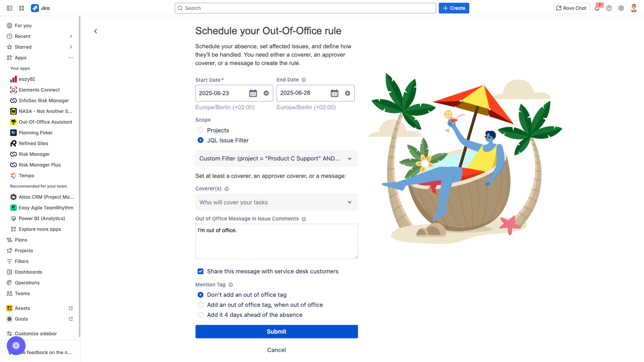Image resolution: width=644 pixels, height=362 pixels.
Task: Open Dashboards in the sidebar
Action: pos(28,272)
